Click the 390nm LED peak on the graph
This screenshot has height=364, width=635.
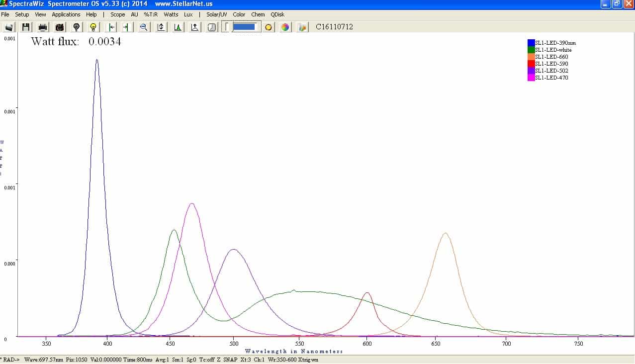tap(97, 60)
